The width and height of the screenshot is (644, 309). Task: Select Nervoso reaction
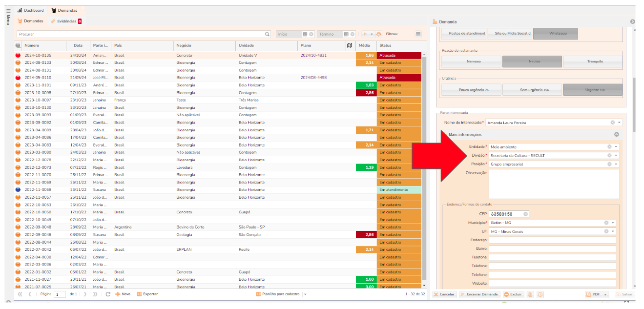(x=471, y=62)
